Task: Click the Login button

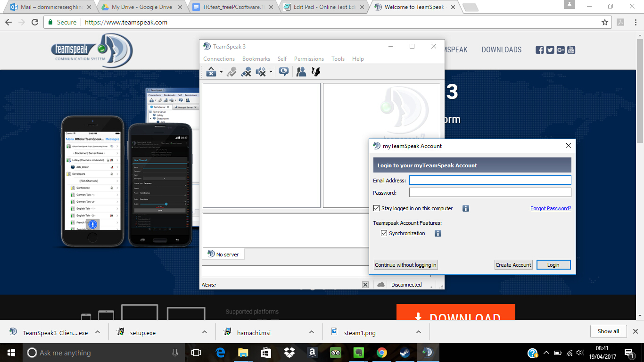Action: click(x=553, y=265)
